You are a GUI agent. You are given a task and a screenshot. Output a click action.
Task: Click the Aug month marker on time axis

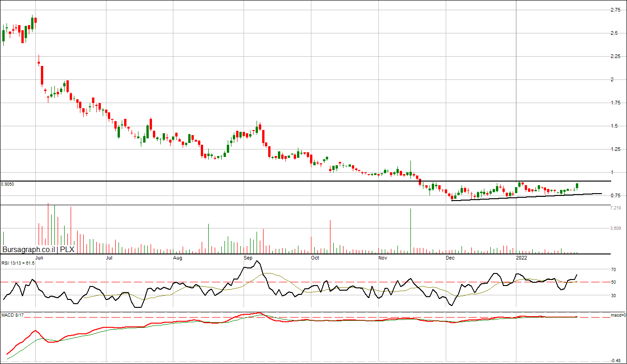tap(177, 257)
